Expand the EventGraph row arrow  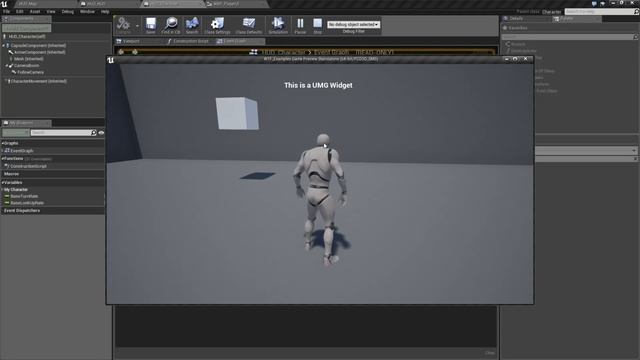tap(3, 151)
